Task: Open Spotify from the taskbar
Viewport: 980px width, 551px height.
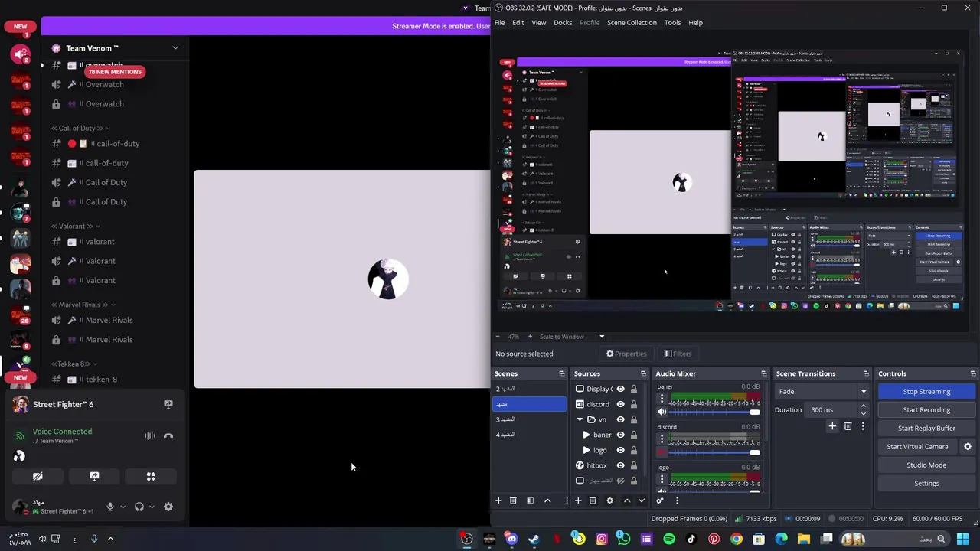Action: pyautogui.click(x=669, y=539)
